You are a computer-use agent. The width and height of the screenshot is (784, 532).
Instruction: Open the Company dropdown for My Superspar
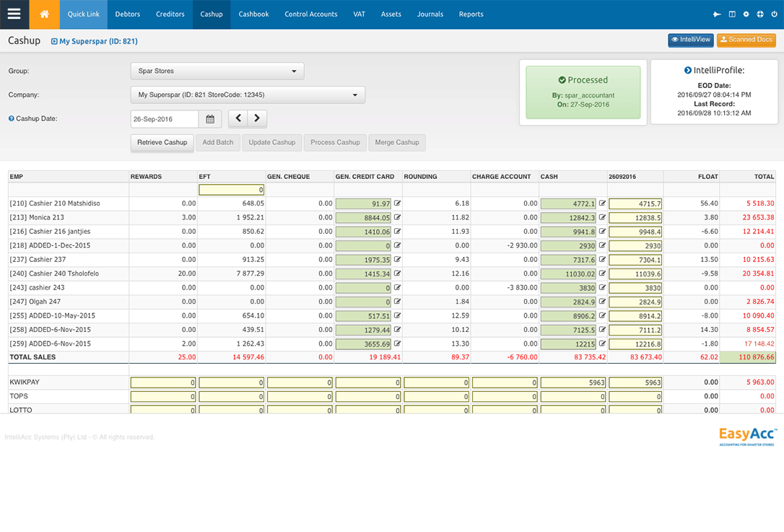[x=248, y=95]
